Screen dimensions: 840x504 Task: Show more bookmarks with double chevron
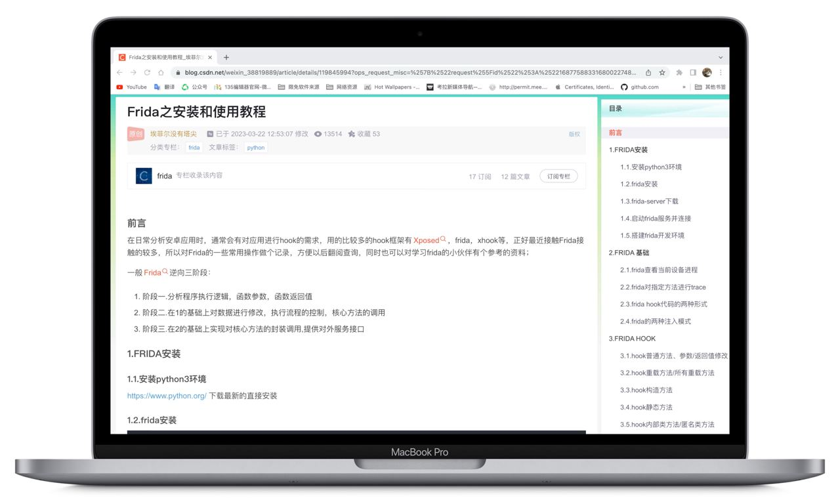click(x=684, y=87)
